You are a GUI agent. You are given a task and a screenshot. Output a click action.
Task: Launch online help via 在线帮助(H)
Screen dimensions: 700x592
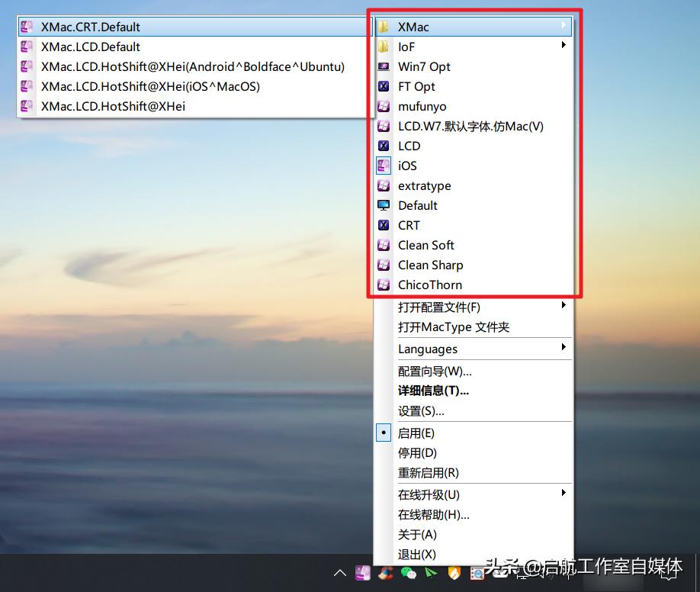433,514
